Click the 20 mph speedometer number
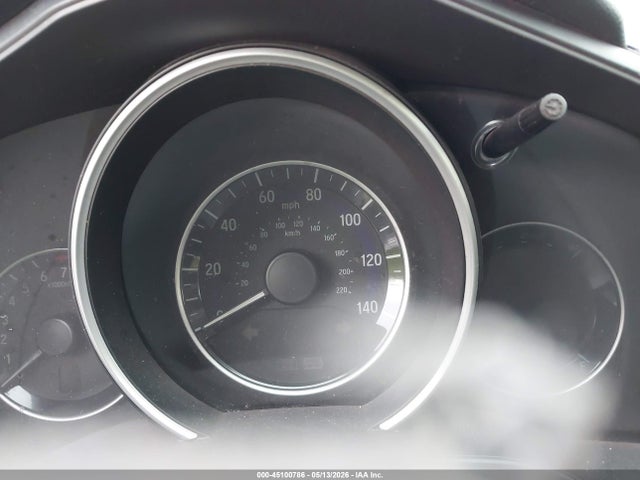Screen dimensions: 640x480 point(213,269)
